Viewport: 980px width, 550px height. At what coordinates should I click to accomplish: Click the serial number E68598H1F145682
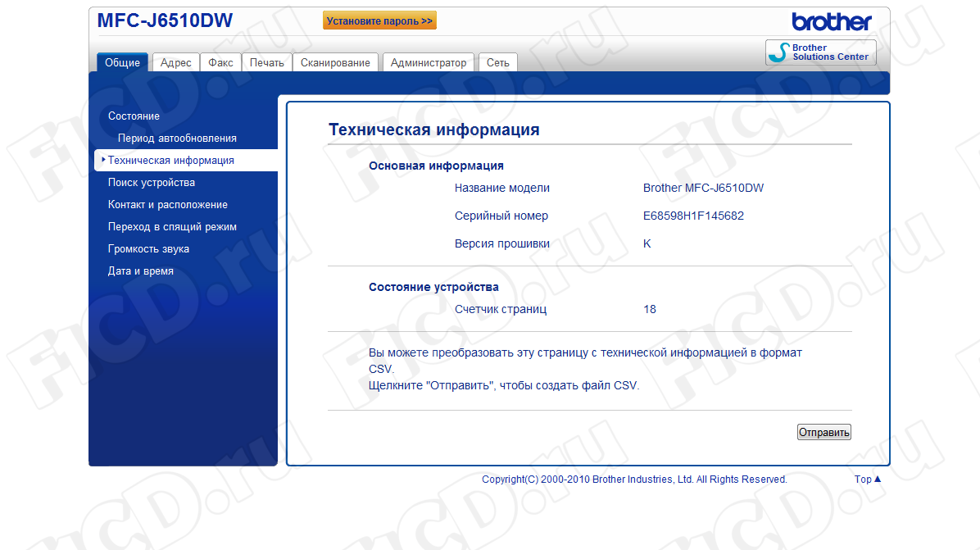click(x=693, y=216)
